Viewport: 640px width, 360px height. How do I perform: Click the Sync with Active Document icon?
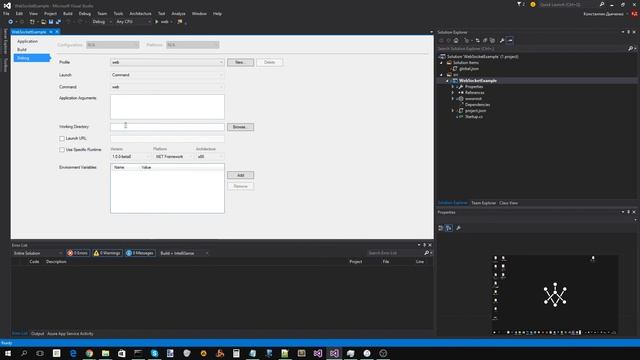(x=478, y=40)
